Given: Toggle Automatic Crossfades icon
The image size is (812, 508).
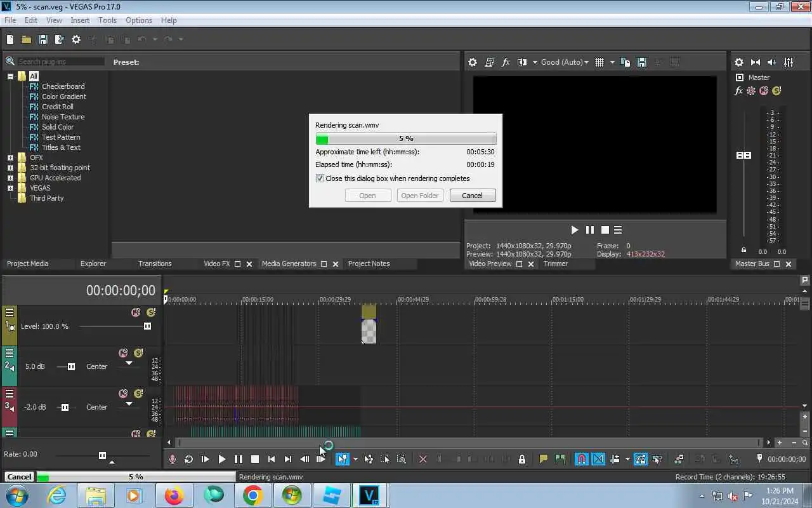Looking at the screenshot, I should (598, 459).
